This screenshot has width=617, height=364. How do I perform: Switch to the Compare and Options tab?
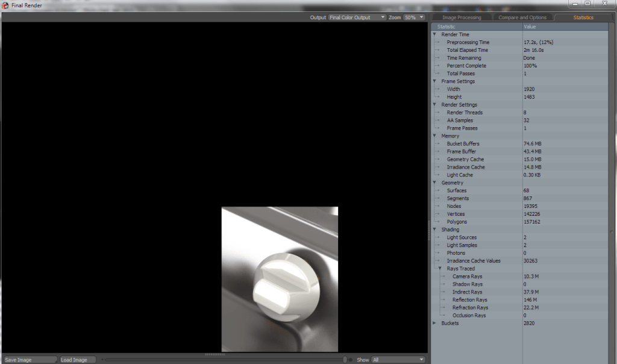pos(522,17)
